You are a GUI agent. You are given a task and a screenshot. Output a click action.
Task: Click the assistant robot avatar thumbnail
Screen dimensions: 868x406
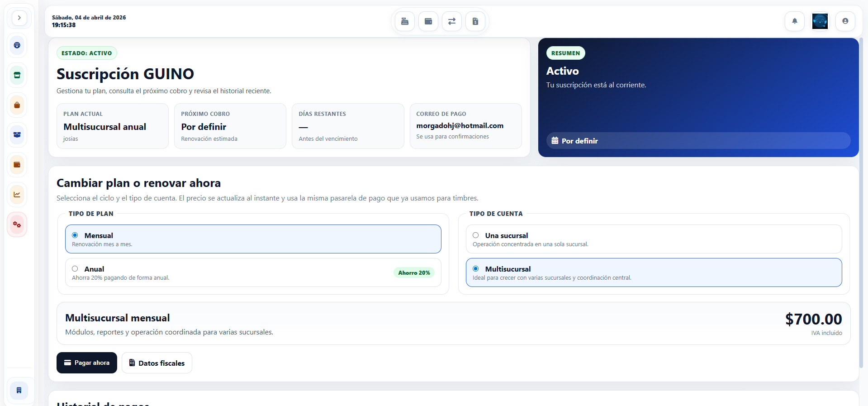(x=820, y=21)
